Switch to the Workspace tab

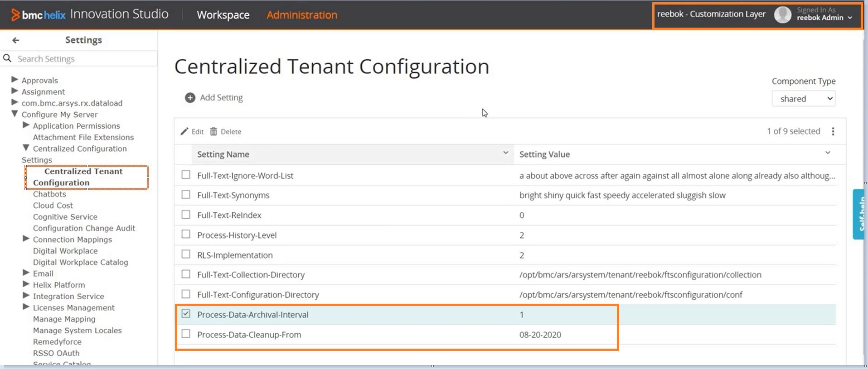(x=223, y=15)
